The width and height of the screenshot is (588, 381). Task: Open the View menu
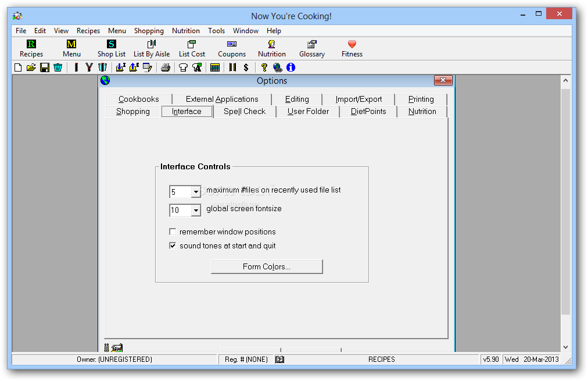pos(61,31)
